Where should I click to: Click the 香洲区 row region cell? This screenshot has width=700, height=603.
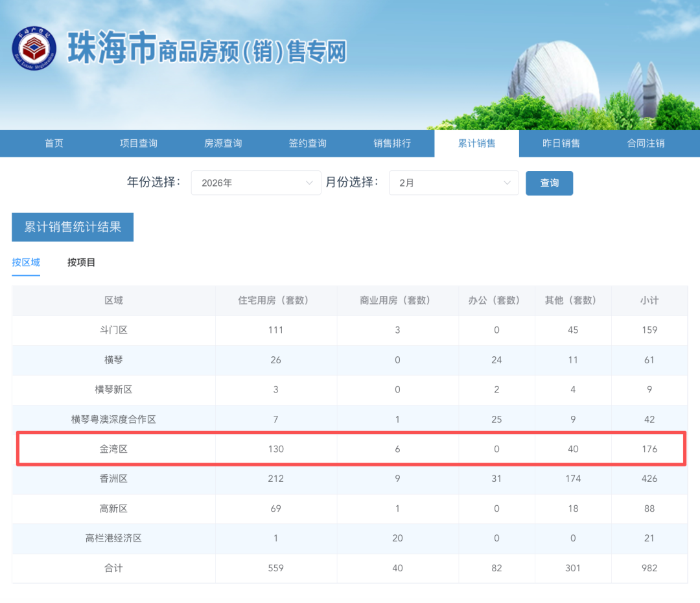[x=113, y=479]
